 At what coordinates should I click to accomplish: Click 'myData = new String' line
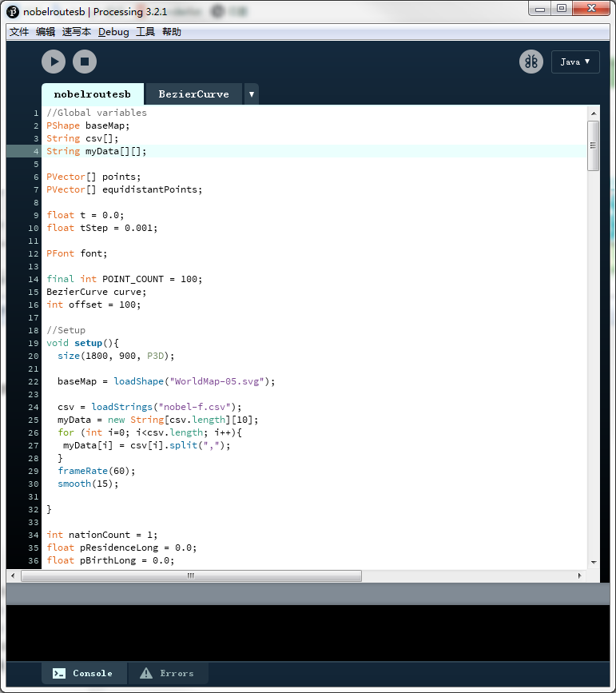pyautogui.click(x=157, y=420)
